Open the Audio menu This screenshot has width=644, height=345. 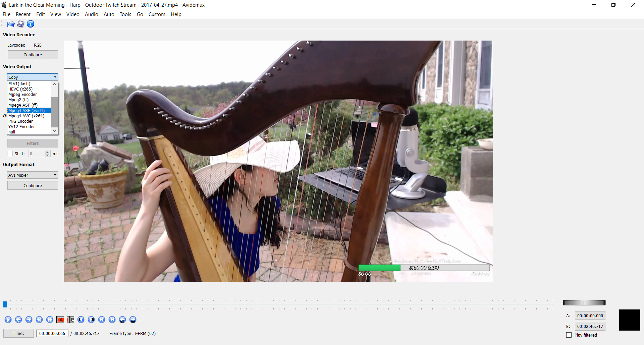91,14
